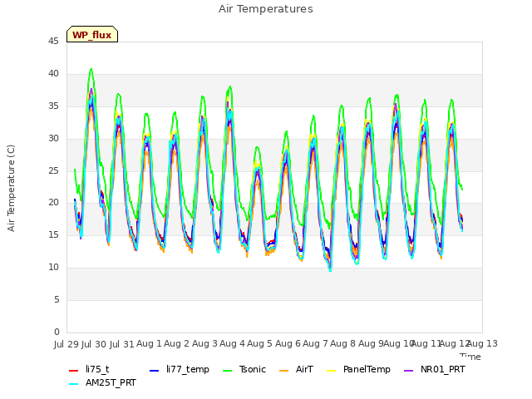Click the 45 y-axis tick label
This screenshot has width=532, height=399.
(53, 41)
